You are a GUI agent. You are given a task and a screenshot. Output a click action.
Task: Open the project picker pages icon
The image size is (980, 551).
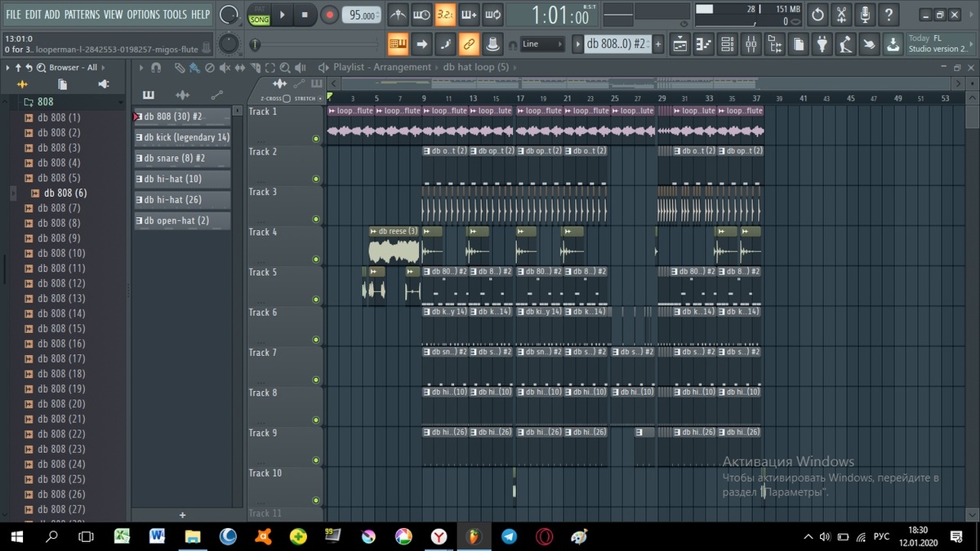point(799,44)
